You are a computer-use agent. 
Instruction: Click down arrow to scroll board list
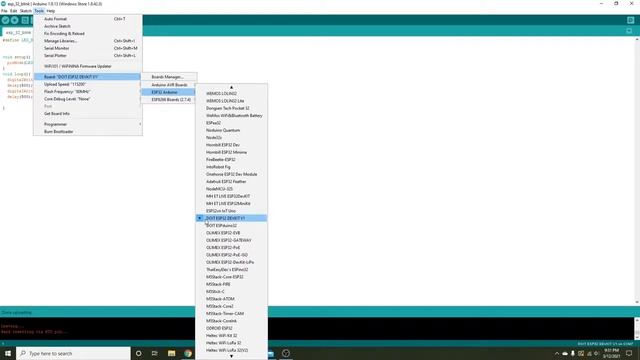[x=231, y=356]
